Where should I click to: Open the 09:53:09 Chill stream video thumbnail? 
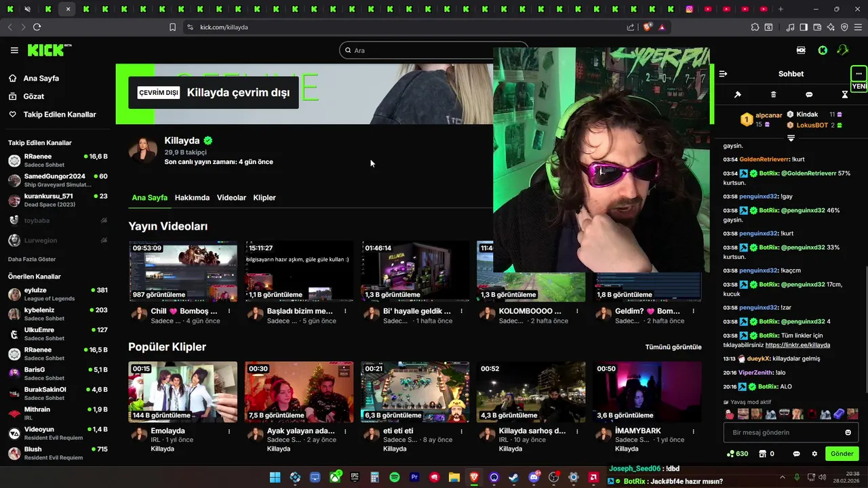coord(183,270)
